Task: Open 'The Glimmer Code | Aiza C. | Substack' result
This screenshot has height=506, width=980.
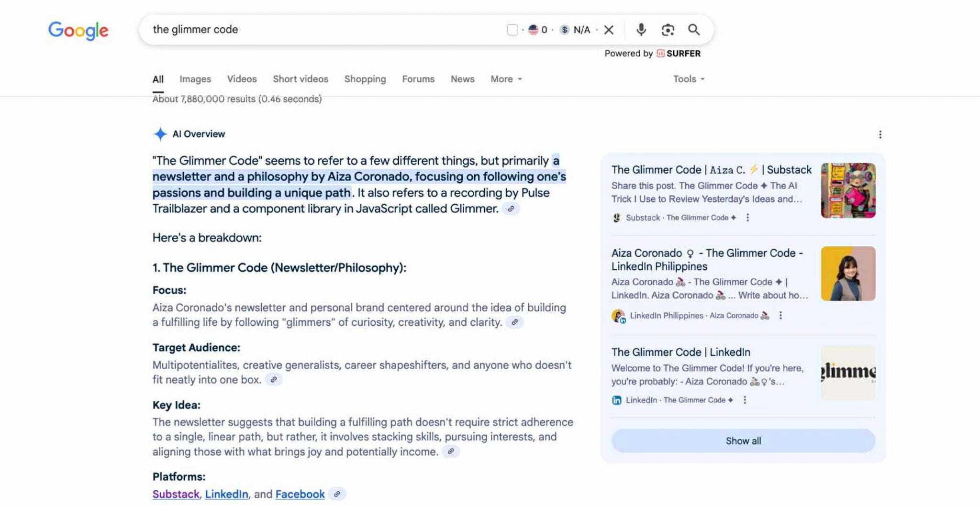Action: pos(711,170)
